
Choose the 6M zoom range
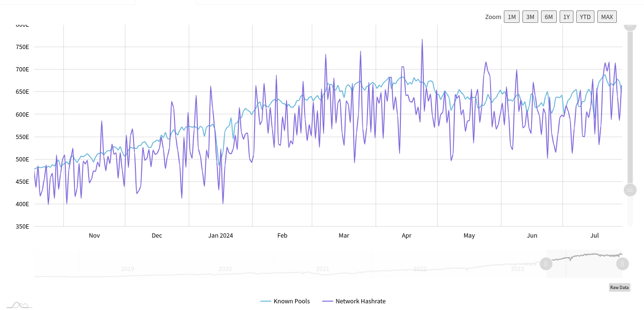coord(549,17)
